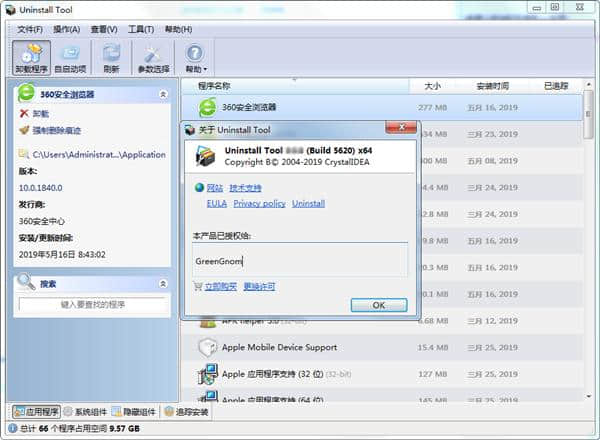Screen dimensions: 600x440
Task: Sort by 安装时间 install date column header
Action: click(492, 86)
